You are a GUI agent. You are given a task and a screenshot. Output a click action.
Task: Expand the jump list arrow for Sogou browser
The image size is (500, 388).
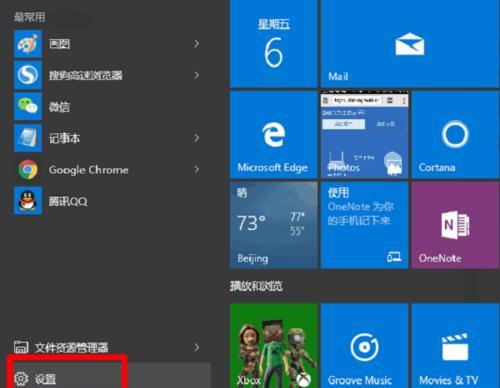[197, 75]
